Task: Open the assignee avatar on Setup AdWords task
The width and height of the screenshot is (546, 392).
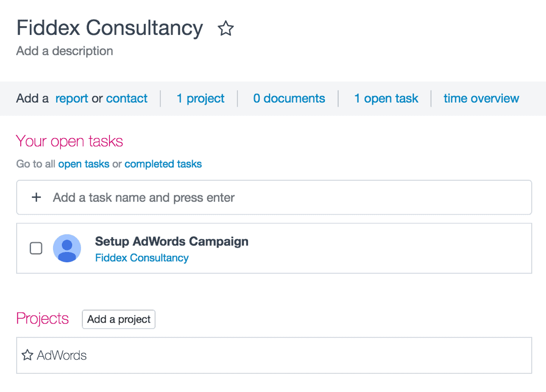Action: pyautogui.click(x=67, y=248)
